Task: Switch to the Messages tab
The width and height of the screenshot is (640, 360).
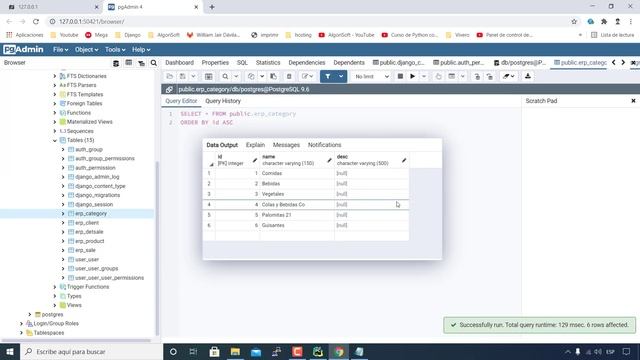Action: click(286, 145)
